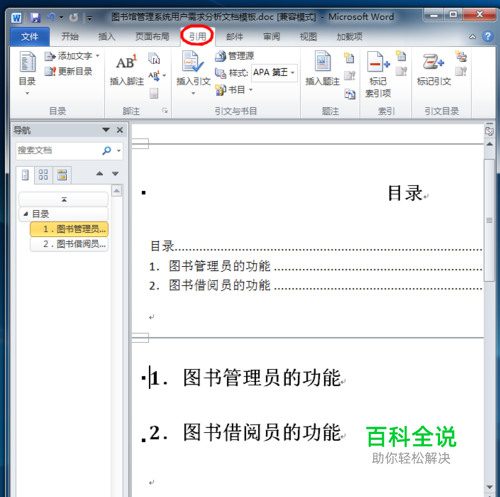Click the insert index icon

tap(401, 56)
